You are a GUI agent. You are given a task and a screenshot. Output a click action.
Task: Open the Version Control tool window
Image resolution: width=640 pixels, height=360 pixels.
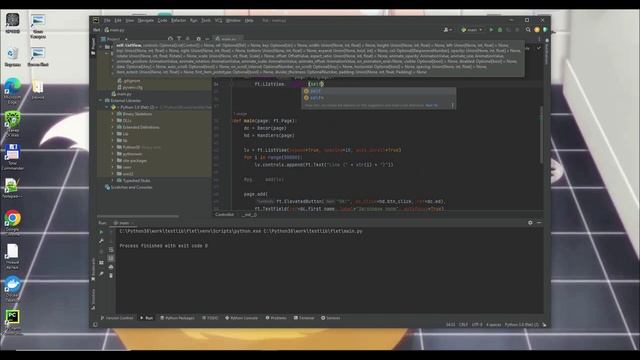pyautogui.click(x=117, y=318)
